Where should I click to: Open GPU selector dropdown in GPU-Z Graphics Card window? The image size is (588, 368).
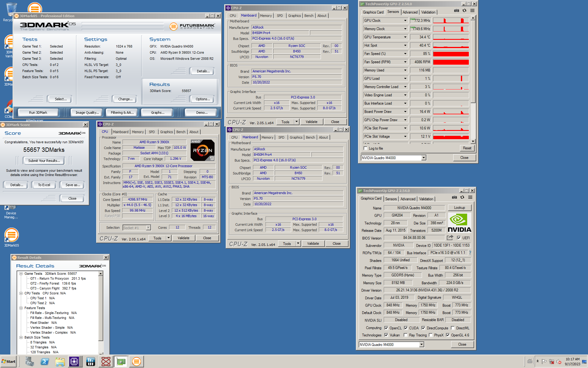[x=422, y=344]
